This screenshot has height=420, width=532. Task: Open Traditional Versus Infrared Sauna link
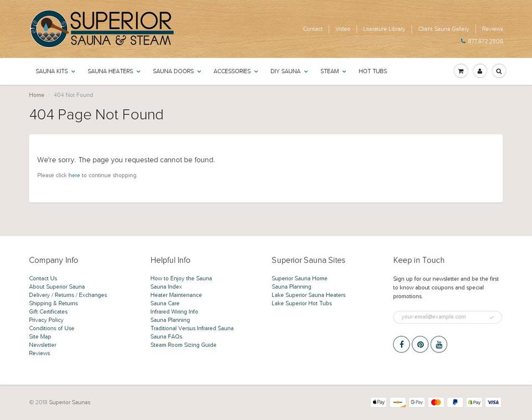[192, 328]
